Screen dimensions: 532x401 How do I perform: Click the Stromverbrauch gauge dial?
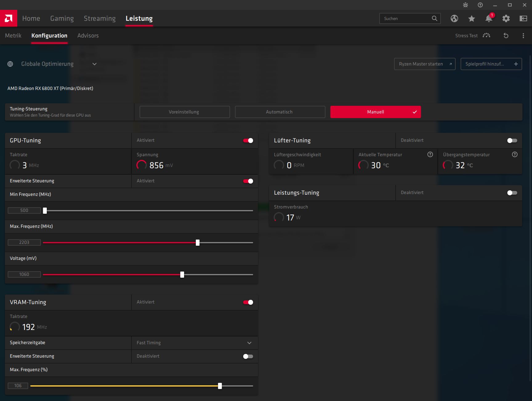[x=279, y=217]
